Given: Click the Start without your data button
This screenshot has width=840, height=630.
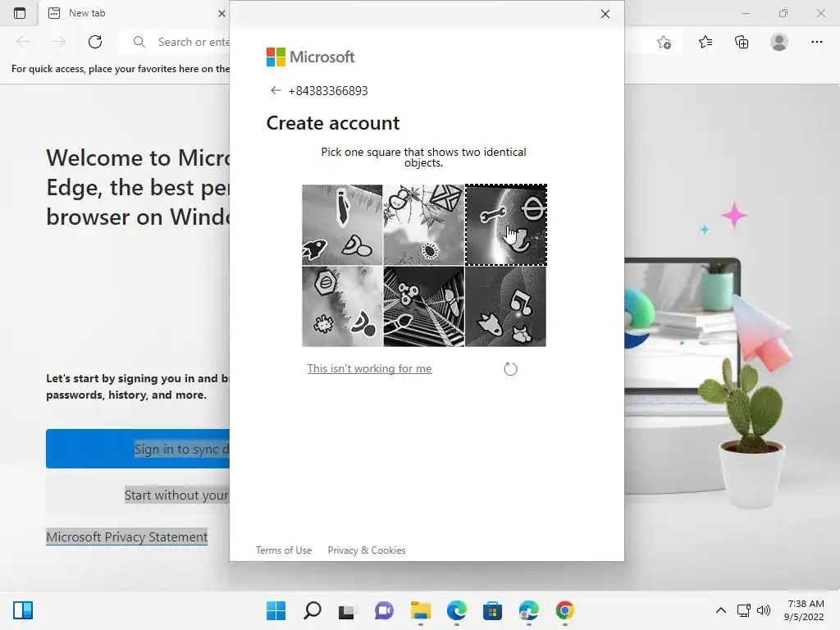Looking at the screenshot, I should 138,495.
